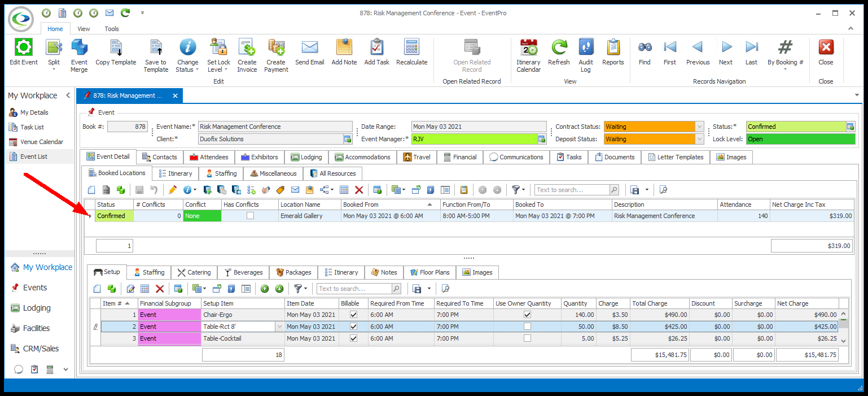Click the red X delete icon in Setup toolbar

pos(160,289)
